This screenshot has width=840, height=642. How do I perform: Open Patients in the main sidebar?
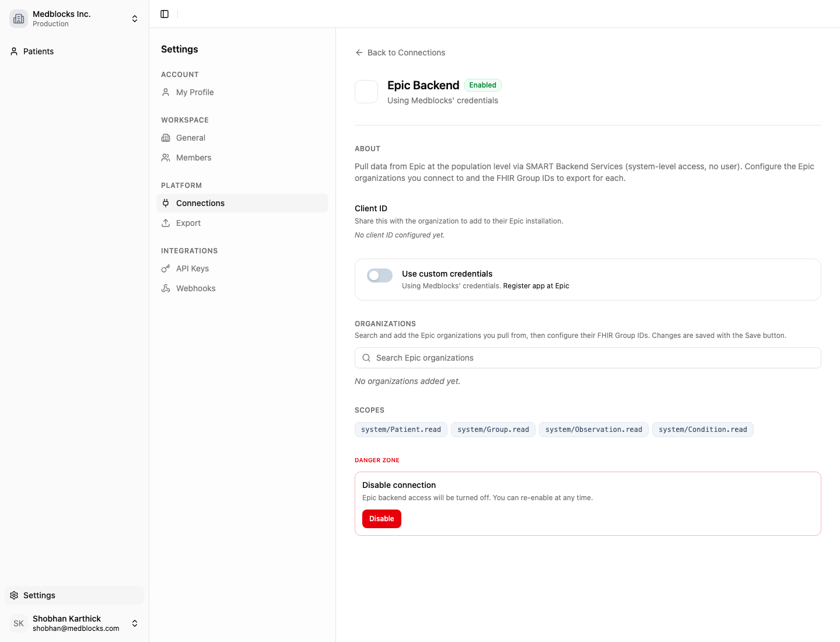tap(75, 51)
